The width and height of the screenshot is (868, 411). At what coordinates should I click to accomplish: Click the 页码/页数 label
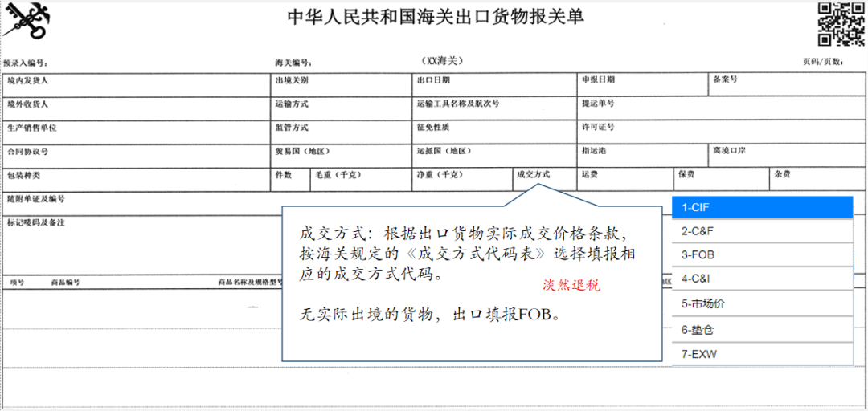(823, 62)
